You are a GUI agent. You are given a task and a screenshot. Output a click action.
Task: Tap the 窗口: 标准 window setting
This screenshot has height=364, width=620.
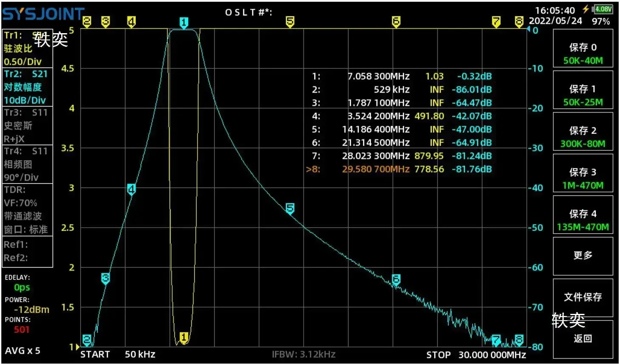[26, 230]
